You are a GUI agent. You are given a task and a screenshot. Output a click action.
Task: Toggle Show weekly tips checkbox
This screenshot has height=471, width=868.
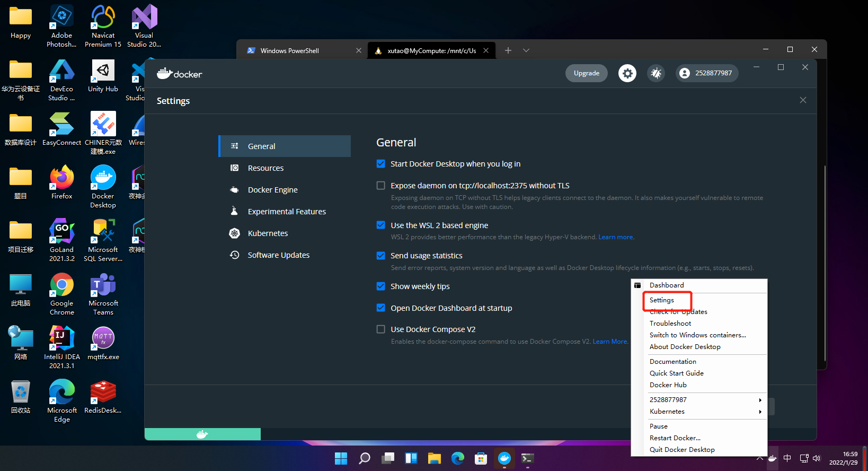pyautogui.click(x=380, y=286)
